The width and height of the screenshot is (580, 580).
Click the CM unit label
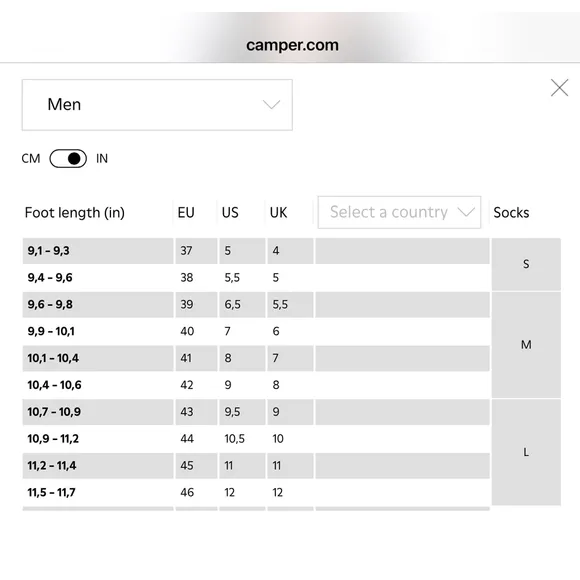[31, 159]
